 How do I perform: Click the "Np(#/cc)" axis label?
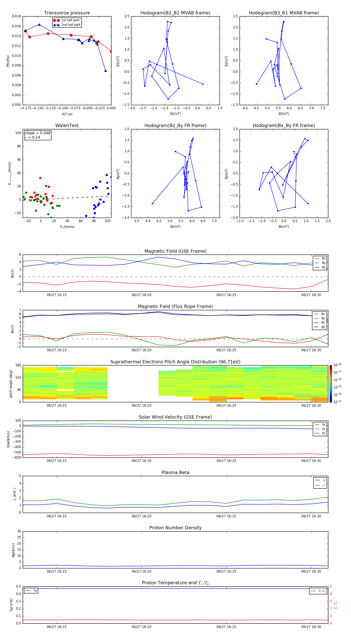(13, 550)
